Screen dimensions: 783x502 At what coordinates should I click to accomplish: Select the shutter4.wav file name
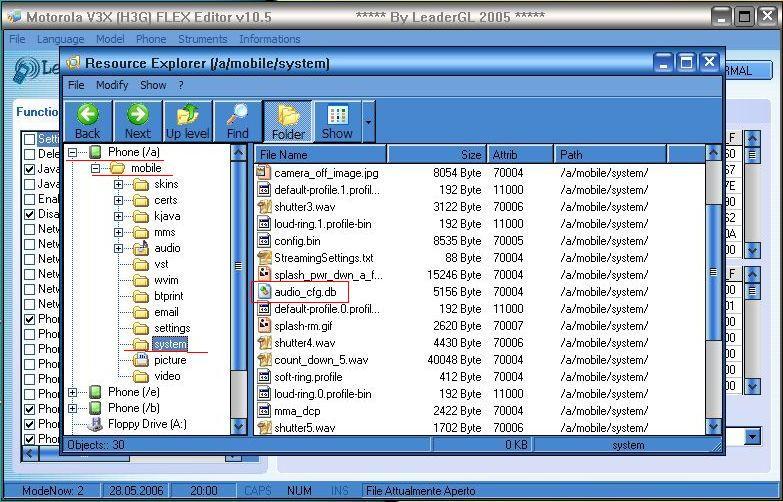pyautogui.click(x=305, y=343)
